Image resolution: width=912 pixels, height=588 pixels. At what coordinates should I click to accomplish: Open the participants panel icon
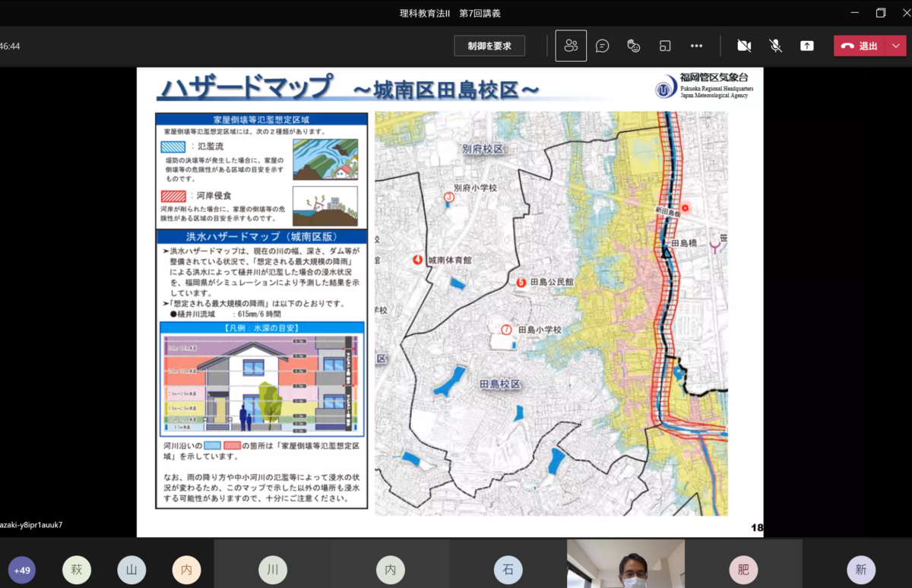[x=571, y=46]
